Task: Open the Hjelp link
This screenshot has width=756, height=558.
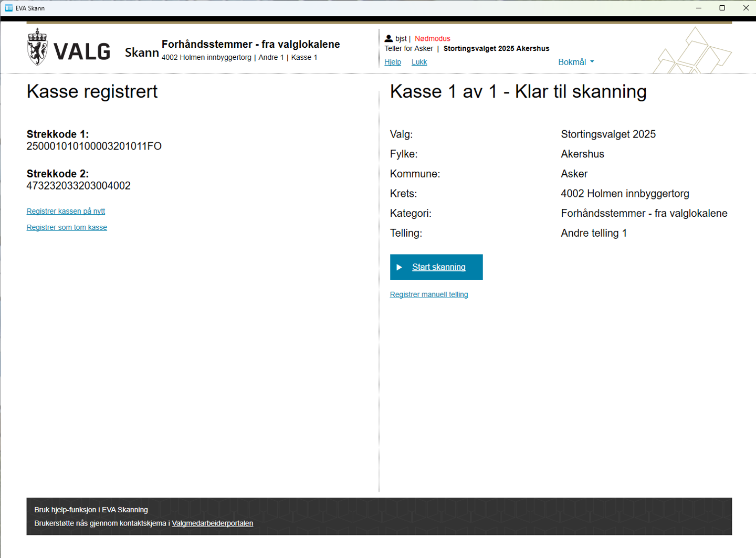Action: click(393, 62)
